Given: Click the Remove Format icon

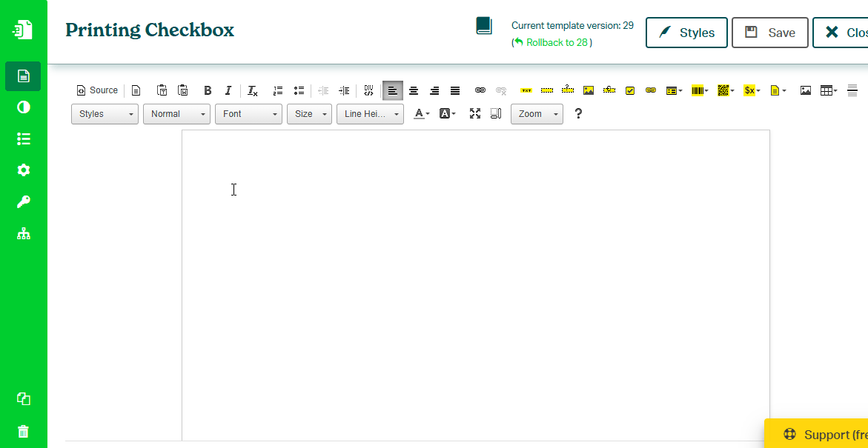Looking at the screenshot, I should point(252,90).
